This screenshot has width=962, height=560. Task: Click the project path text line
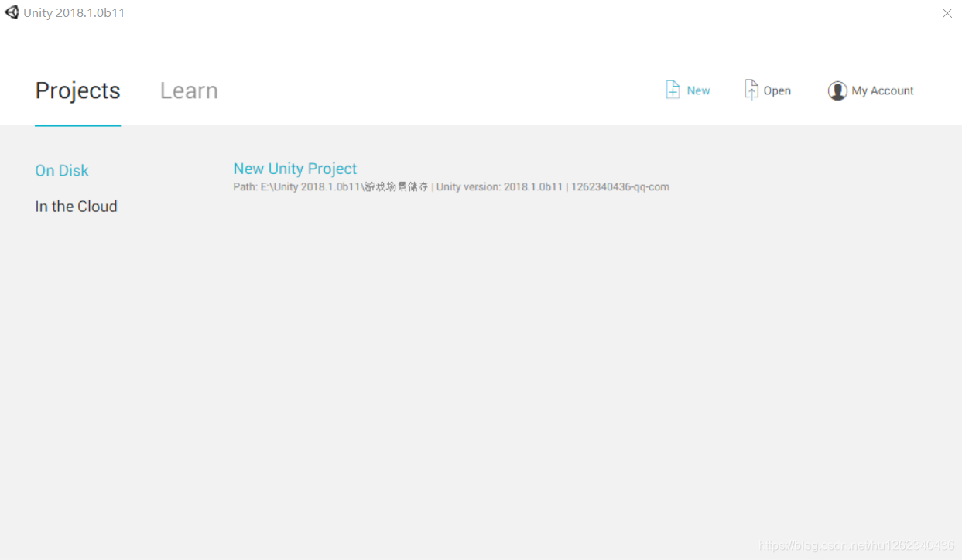tap(451, 187)
